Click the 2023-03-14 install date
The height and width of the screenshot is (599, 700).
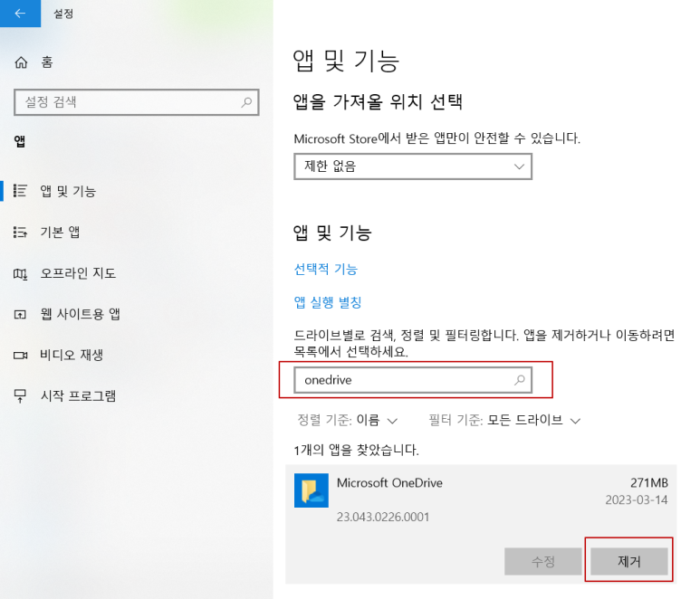637,499
